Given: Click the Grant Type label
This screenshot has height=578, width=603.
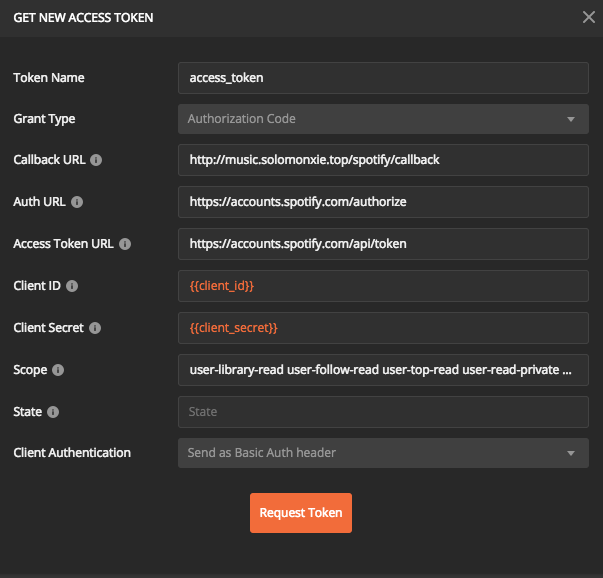Looking at the screenshot, I should 44,119.
